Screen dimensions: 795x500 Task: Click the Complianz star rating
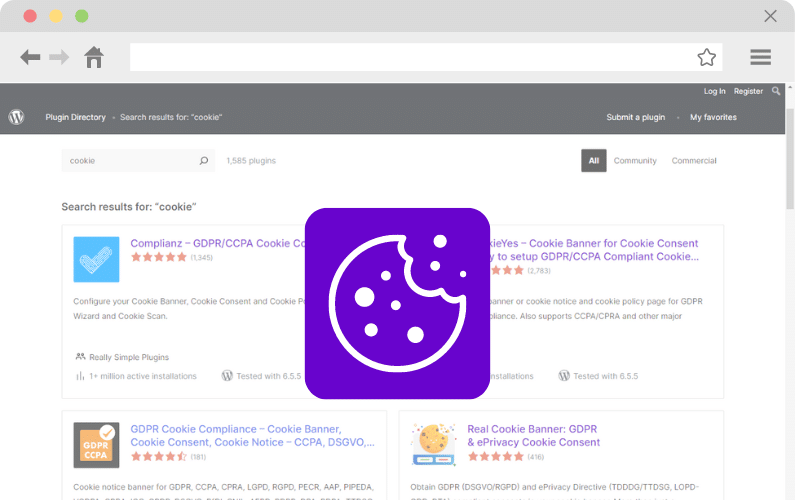[159, 257]
